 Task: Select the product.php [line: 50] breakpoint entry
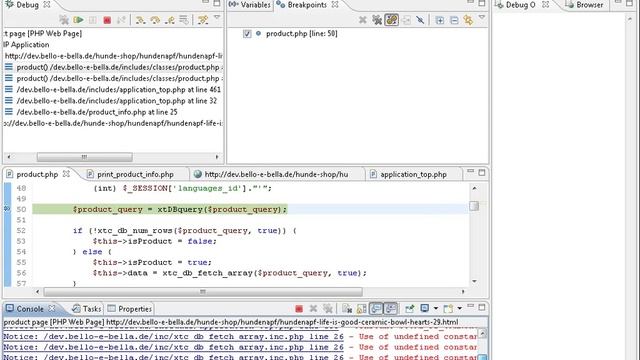(302, 33)
